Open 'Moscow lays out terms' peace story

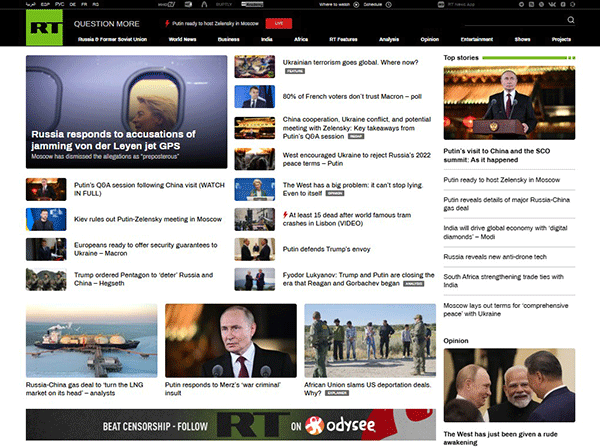(x=506, y=310)
